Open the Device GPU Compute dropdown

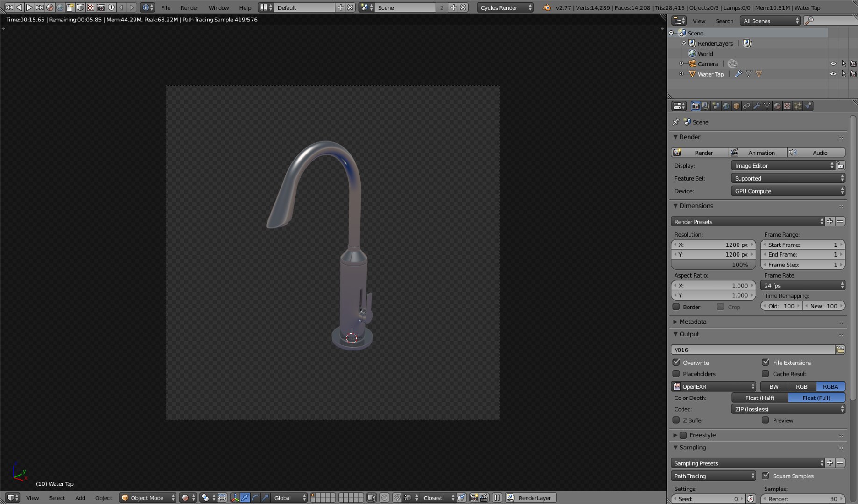click(x=788, y=191)
